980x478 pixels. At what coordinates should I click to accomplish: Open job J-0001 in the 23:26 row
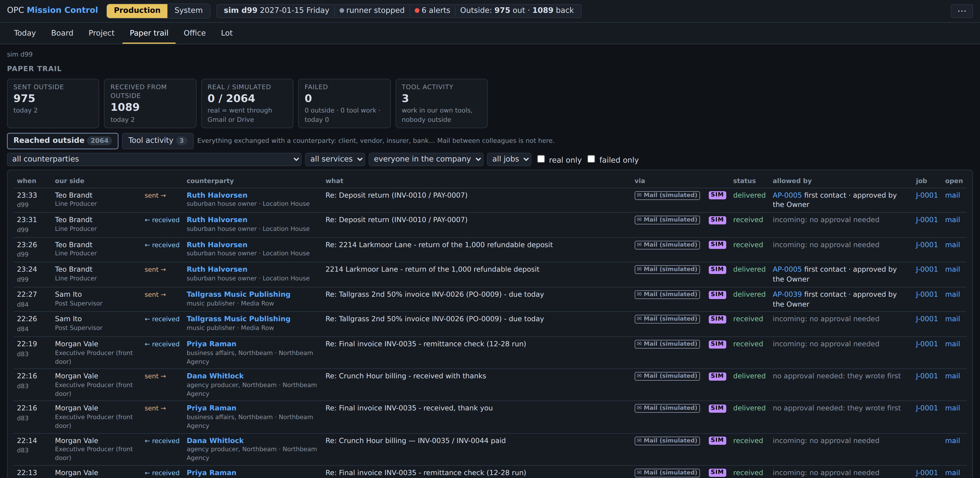(x=926, y=245)
